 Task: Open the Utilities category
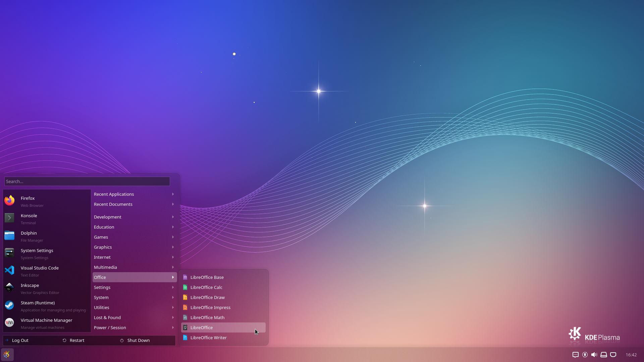point(135,307)
